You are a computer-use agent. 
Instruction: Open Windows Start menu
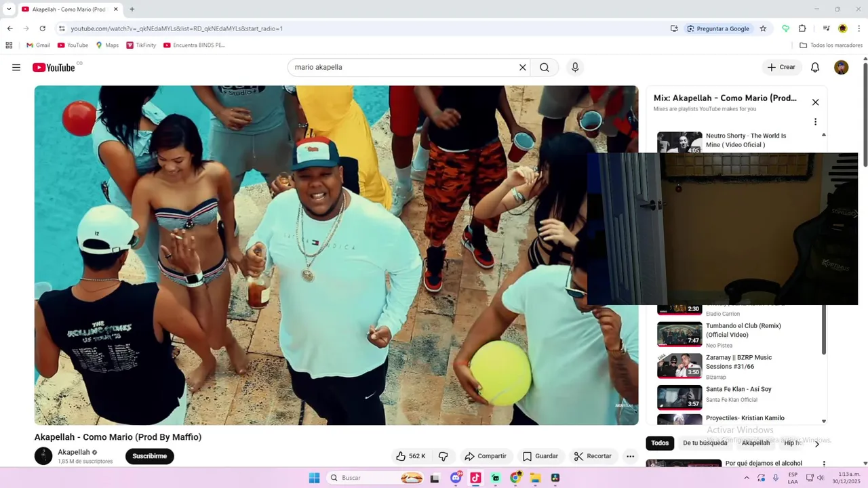[x=314, y=478]
